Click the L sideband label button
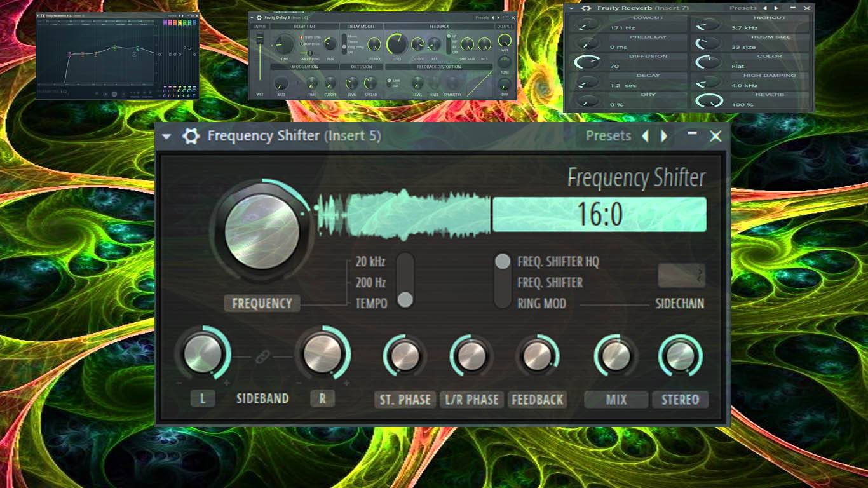This screenshot has width=868, height=488. [203, 399]
